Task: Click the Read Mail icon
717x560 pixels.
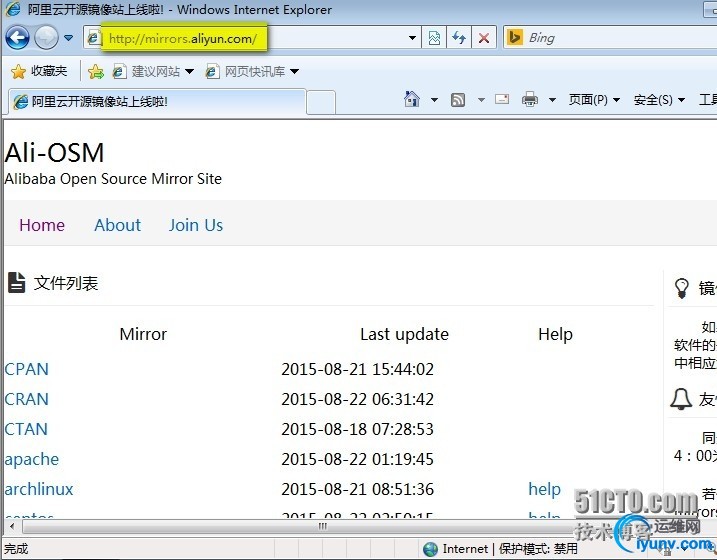Action: click(x=502, y=99)
